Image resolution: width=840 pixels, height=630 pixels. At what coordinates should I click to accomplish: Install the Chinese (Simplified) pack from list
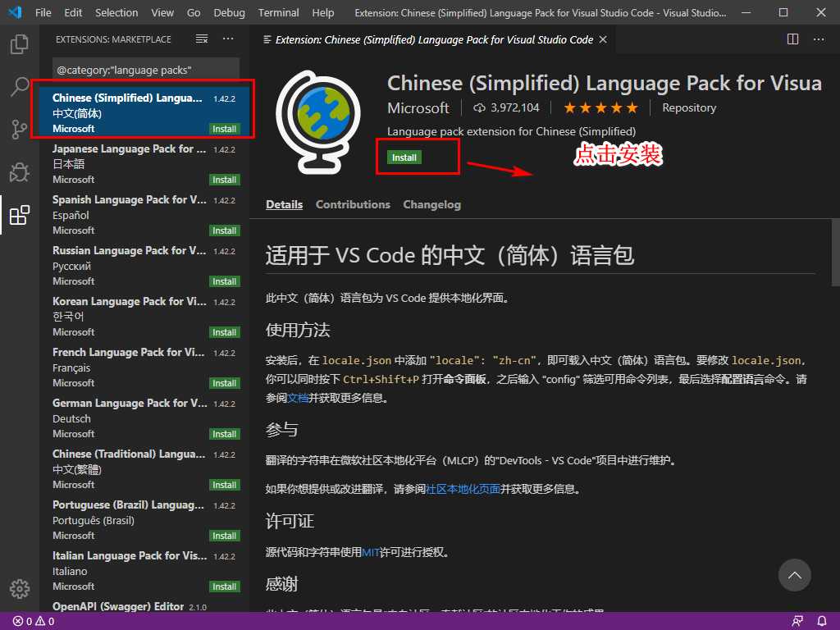[x=224, y=129]
